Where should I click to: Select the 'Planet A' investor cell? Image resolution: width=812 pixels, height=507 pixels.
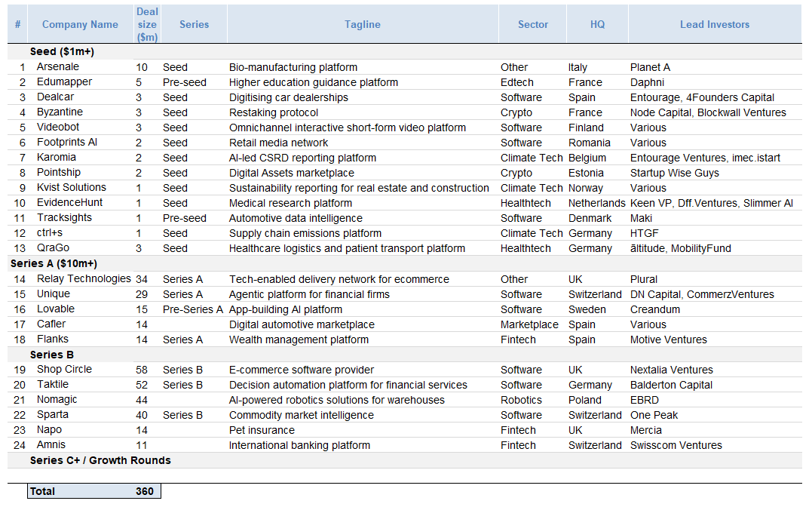click(650, 67)
